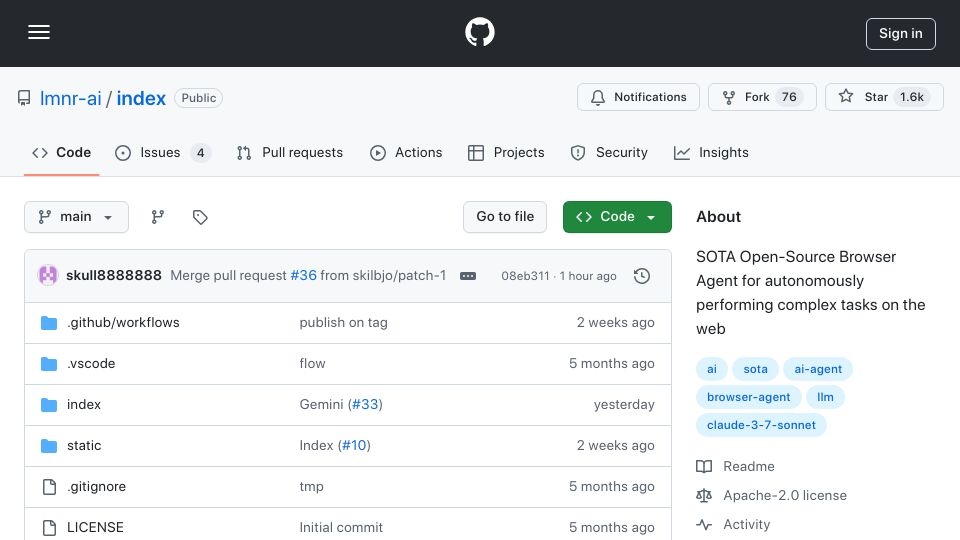
Task: Open 'tmp' commit message
Action: click(x=311, y=487)
